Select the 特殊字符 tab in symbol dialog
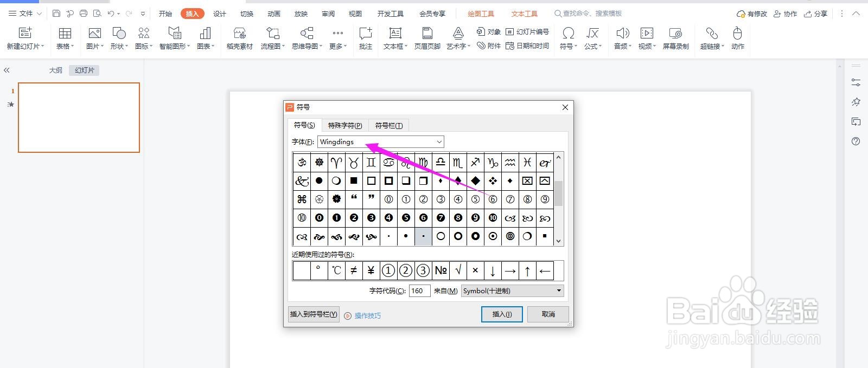This screenshot has height=368, width=868. coord(345,126)
